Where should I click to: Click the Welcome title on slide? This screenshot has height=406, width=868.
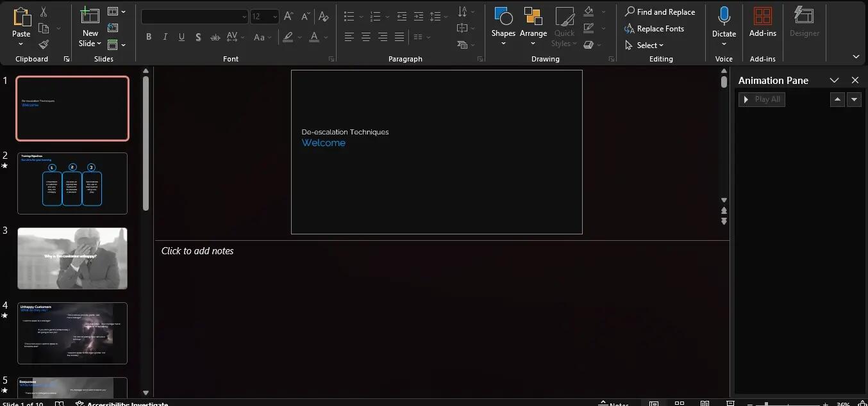tap(323, 143)
